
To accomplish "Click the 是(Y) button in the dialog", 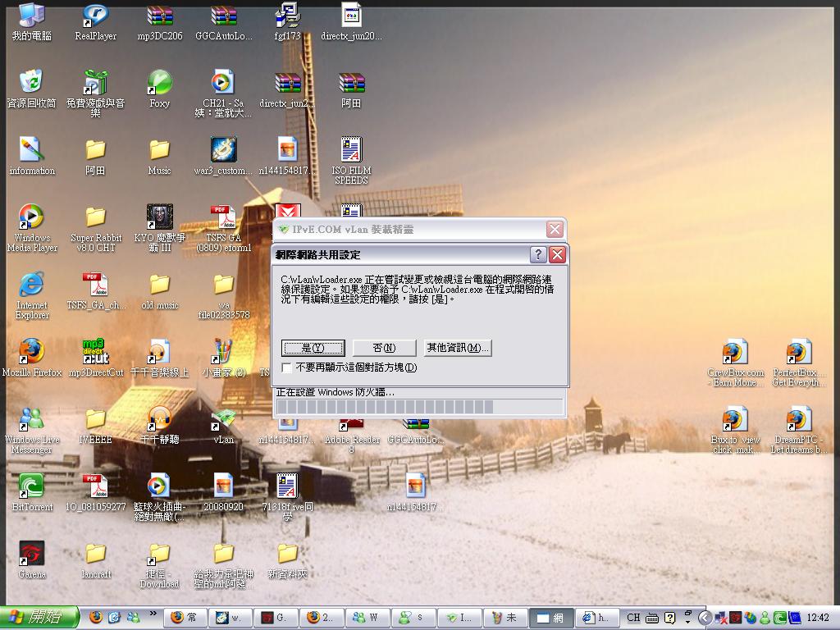I will point(313,348).
